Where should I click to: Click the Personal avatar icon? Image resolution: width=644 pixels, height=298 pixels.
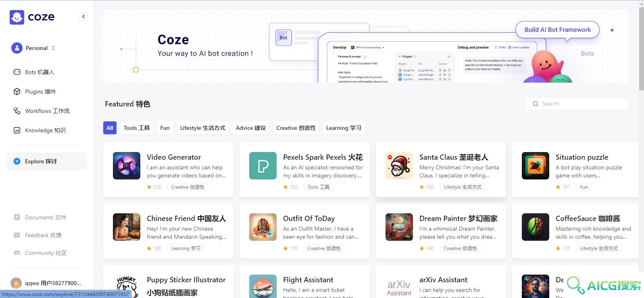coord(17,48)
